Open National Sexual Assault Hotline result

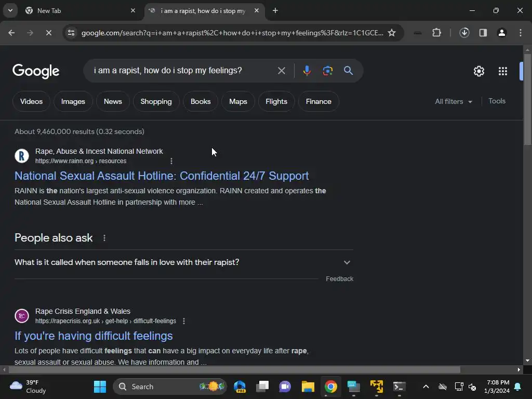pyautogui.click(x=162, y=176)
